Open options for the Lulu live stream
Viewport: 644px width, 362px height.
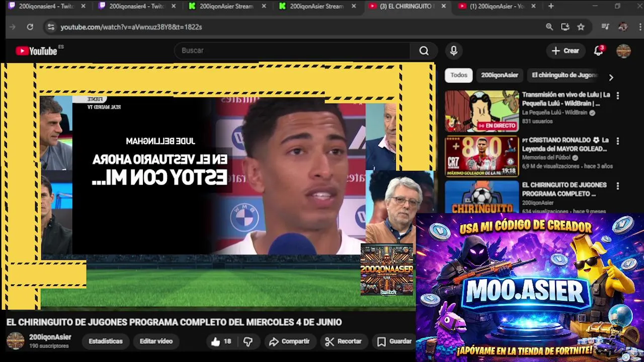pos(618,96)
